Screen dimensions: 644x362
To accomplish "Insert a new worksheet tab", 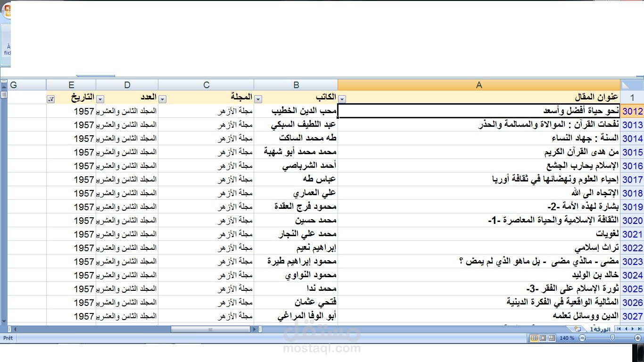I will click(x=578, y=329).
